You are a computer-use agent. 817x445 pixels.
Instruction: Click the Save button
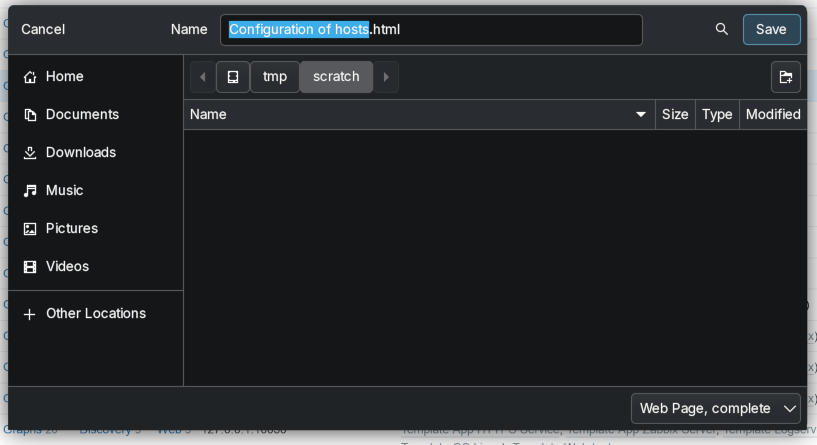(772, 29)
